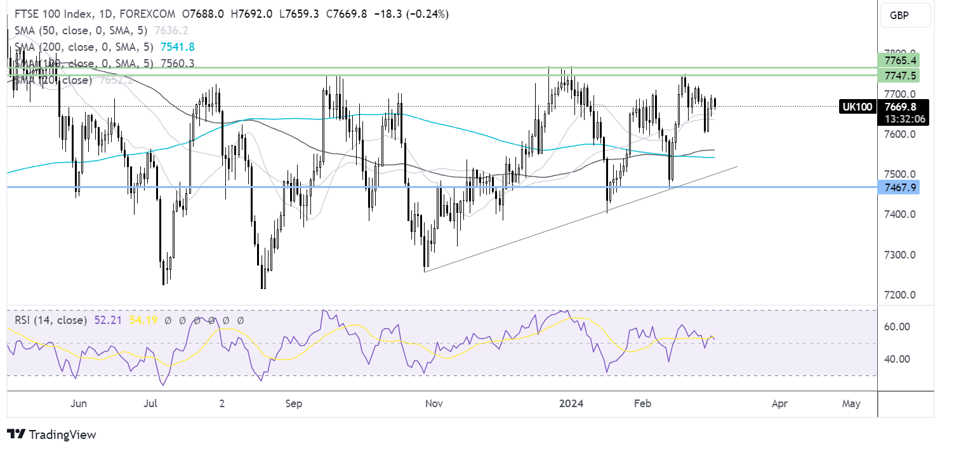Click the SMA (20, close) legend
The width and height of the screenshot is (980, 451).
point(53,80)
